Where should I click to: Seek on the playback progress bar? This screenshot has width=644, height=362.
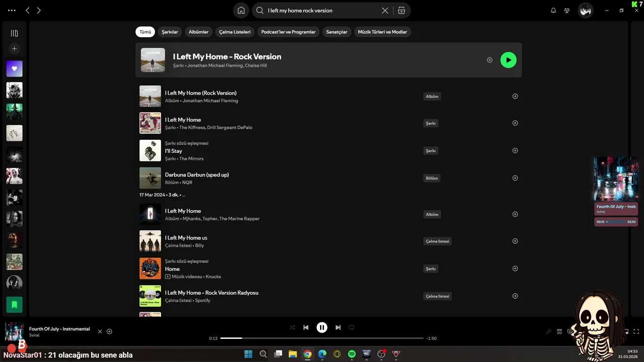(322, 338)
